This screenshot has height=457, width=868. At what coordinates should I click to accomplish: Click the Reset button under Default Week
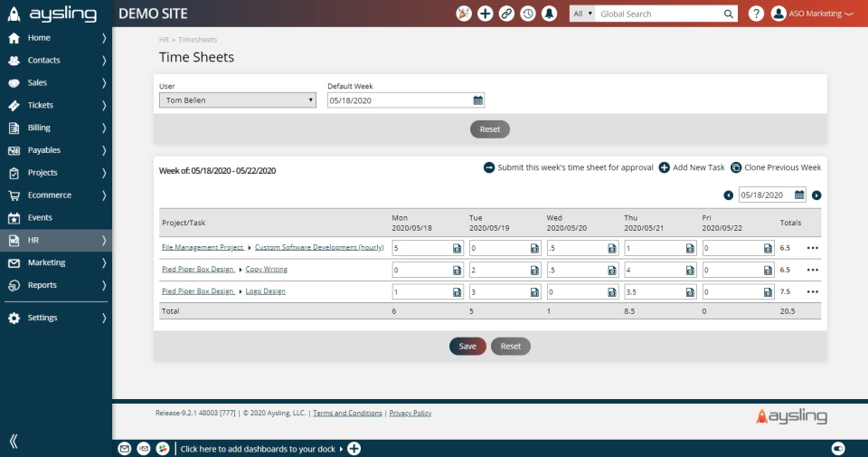(490, 129)
